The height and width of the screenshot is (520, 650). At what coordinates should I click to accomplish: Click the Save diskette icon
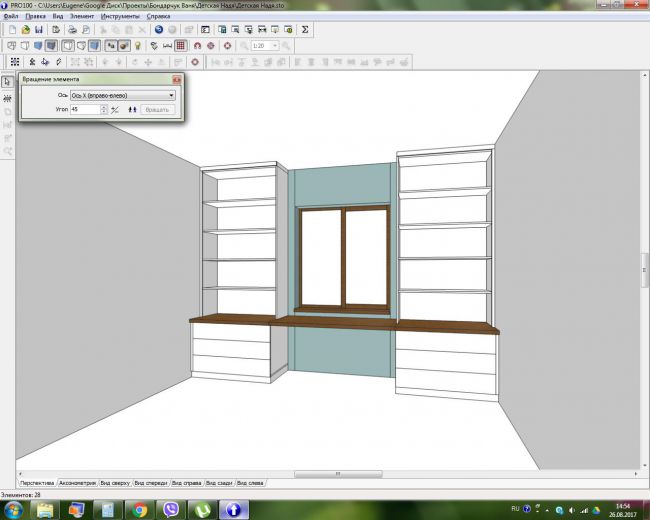[38, 30]
